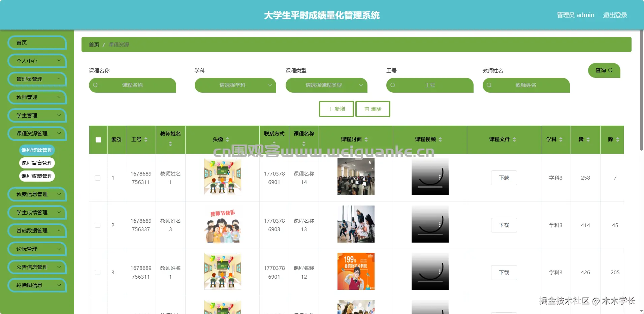644x314 pixels.
Task: Expand 基础数据管理 sidebar menu
Action: click(37, 231)
